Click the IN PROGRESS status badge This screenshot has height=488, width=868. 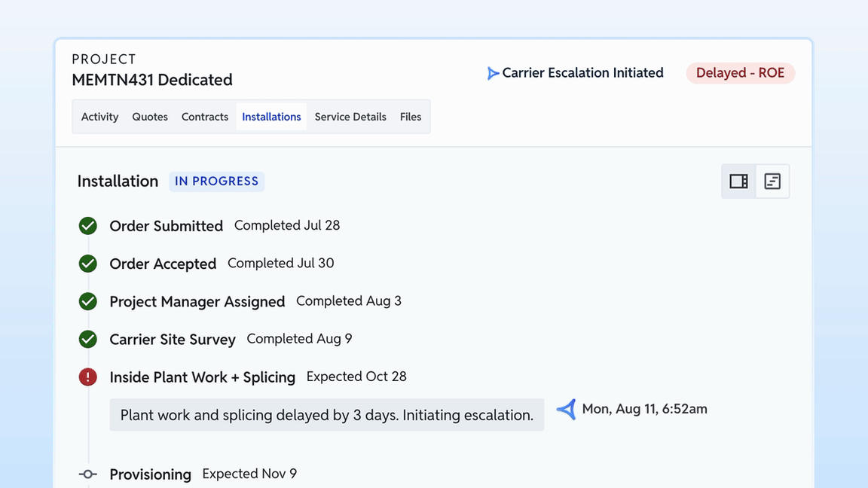coord(216,181)
